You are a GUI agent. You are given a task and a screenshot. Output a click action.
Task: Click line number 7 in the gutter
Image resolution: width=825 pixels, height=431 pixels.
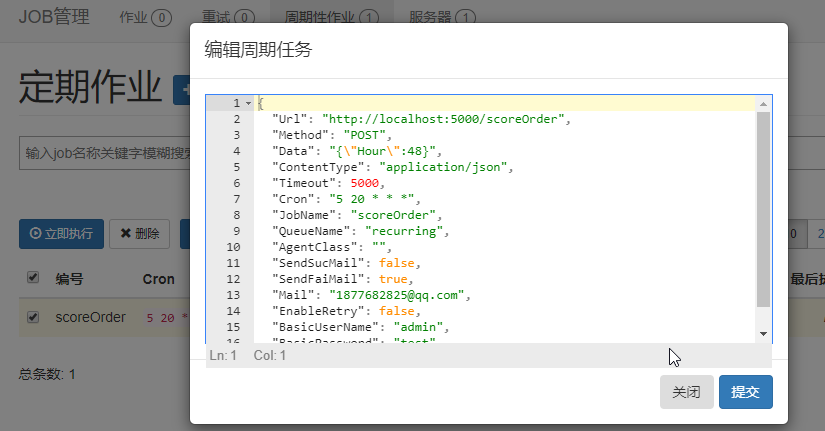tap(237, 199)
